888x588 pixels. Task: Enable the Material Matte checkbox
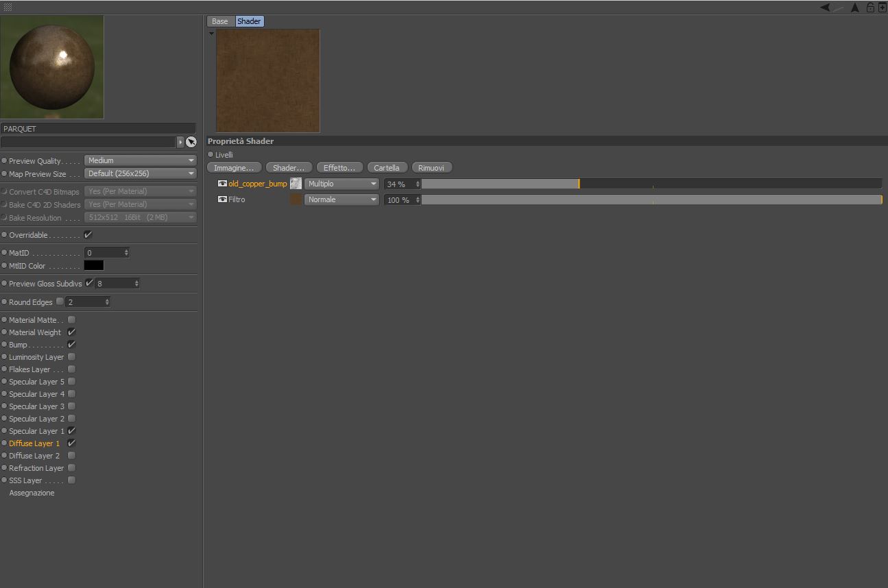pos(71,320)
